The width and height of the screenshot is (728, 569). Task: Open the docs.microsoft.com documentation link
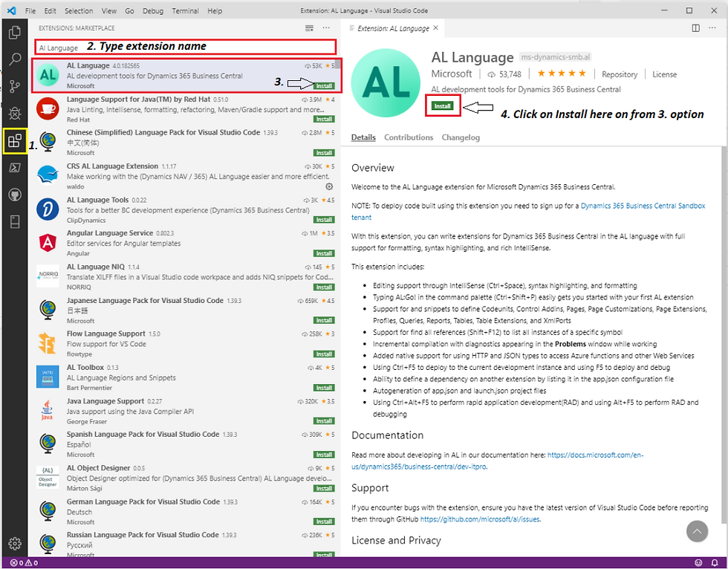point(595,455)
